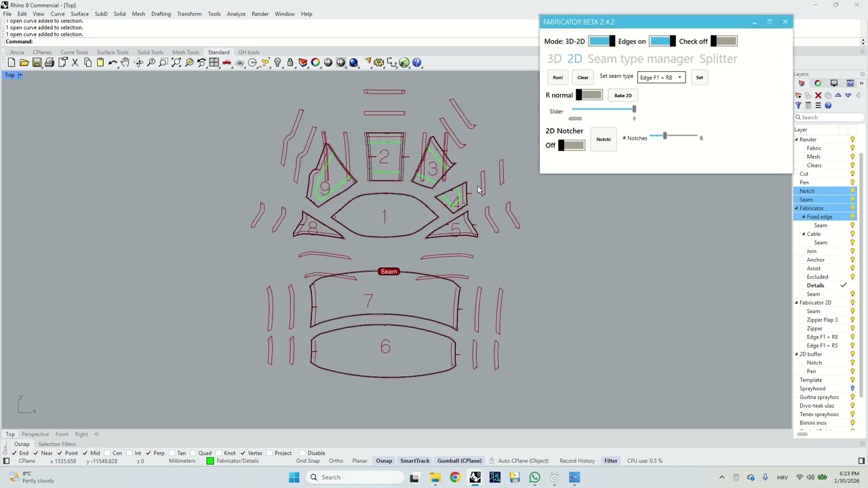Click the four-viewport layout icon
This screenshot has height=488, width=868.
[x=214, y=62]
